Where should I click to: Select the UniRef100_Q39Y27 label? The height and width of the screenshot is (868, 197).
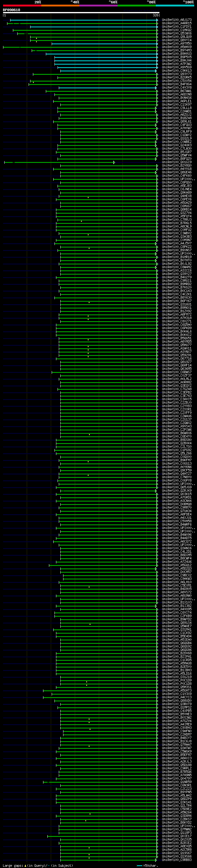click(x=176, y=274)
